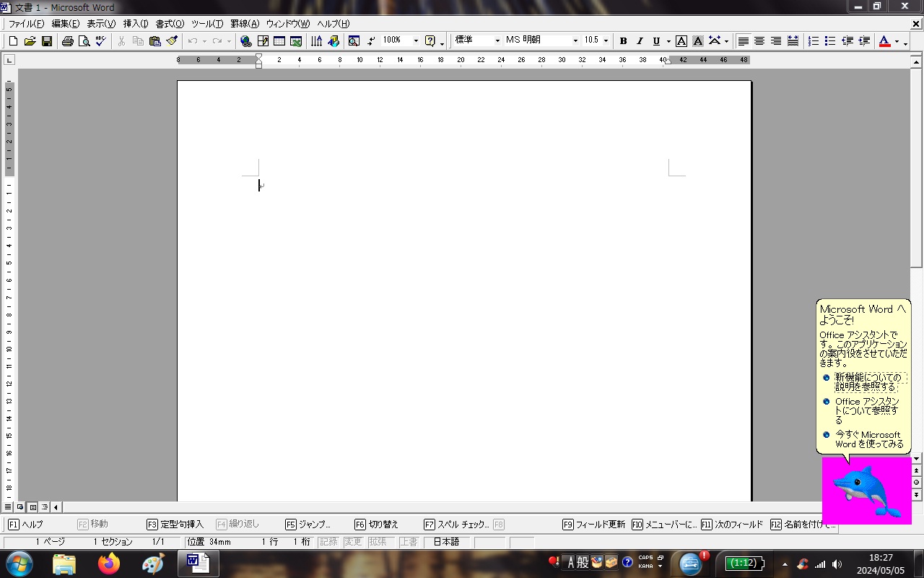Open font size dropdown showing 10.5

pyautogui.click(x=606, y=41)
